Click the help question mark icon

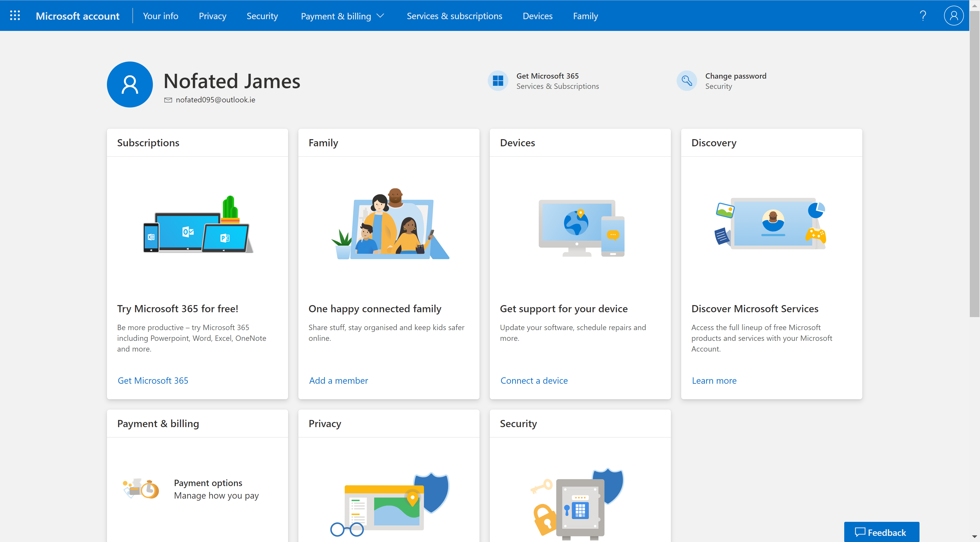click(x=923, y=16)
